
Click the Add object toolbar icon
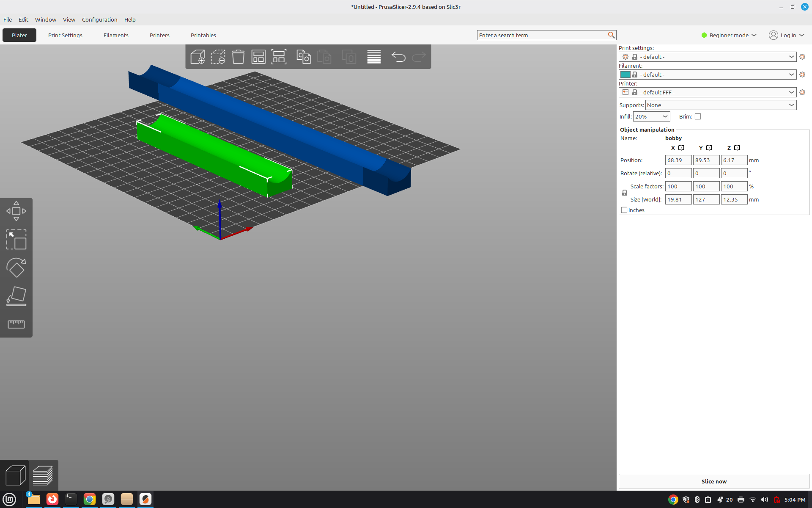198,57
